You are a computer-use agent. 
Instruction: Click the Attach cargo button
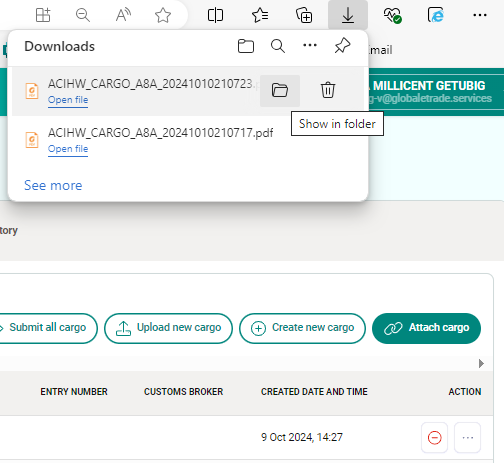(426, 328)
